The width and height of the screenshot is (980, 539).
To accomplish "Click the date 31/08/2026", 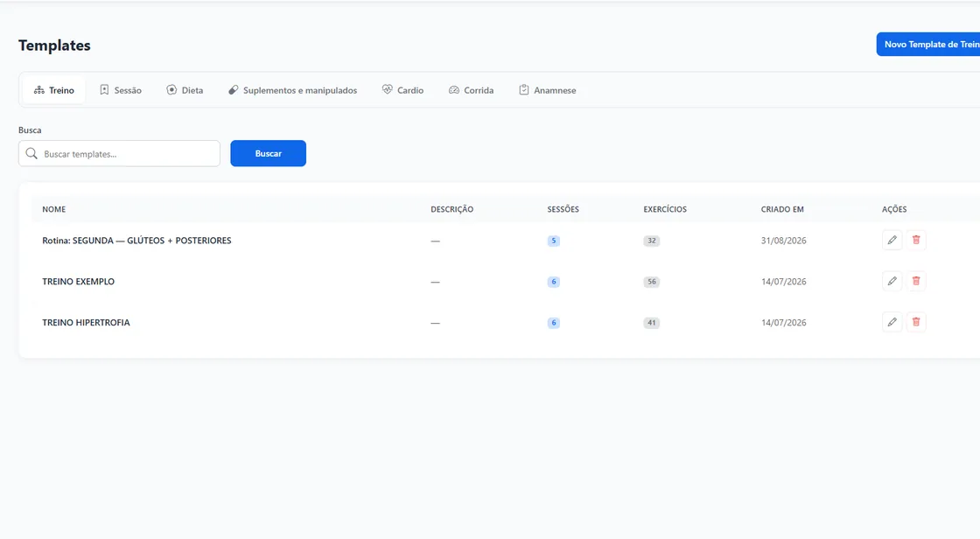I will click(x=784, y=241).
